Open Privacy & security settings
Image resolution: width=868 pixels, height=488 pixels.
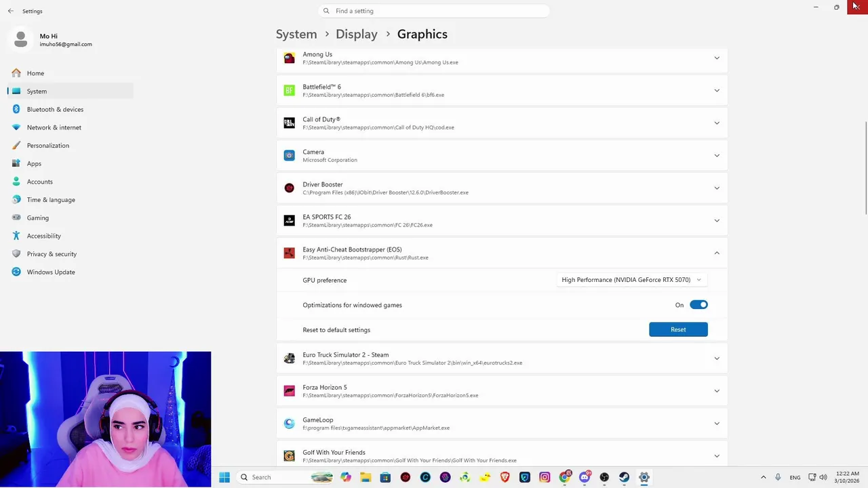pyautogui.click(x=71, y=254)
